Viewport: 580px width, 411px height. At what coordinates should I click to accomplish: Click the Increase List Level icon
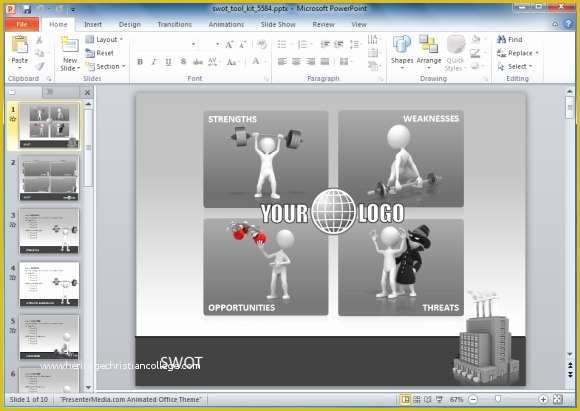(x=338, y=45)
